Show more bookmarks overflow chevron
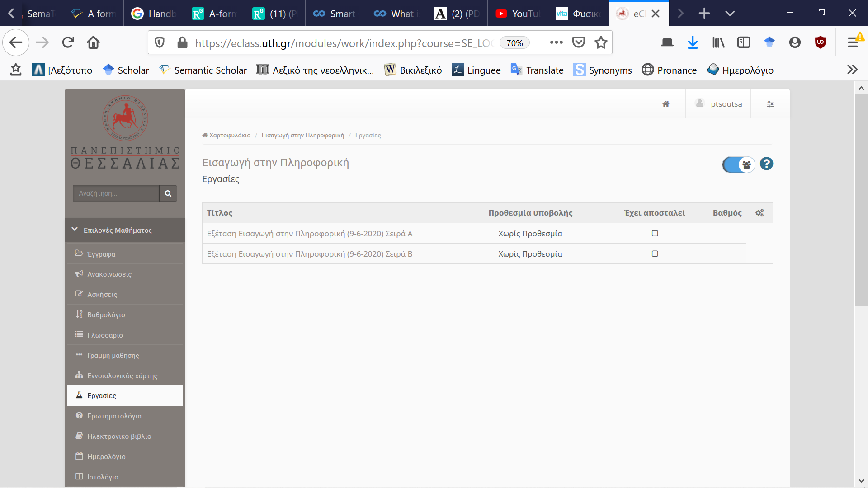868x488 pixels. pyautogui.click(x=852, y=70)
